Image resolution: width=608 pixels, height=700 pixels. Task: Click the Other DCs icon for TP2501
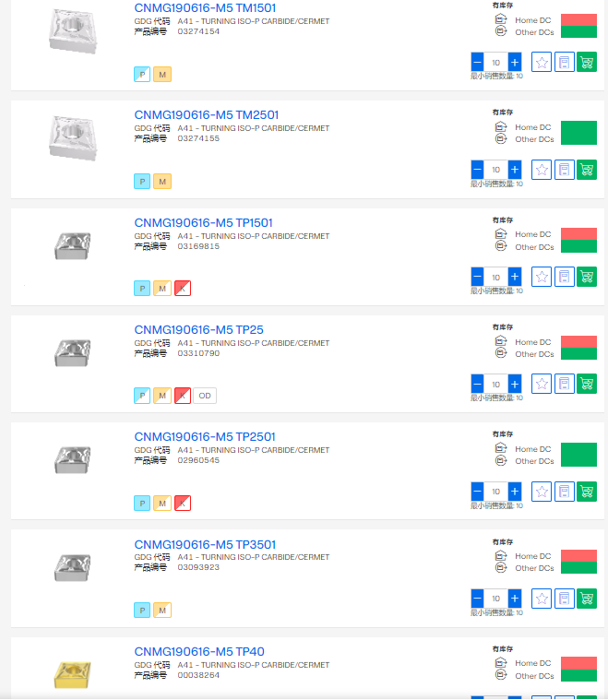pyautogui.click(x=501, y=461)
